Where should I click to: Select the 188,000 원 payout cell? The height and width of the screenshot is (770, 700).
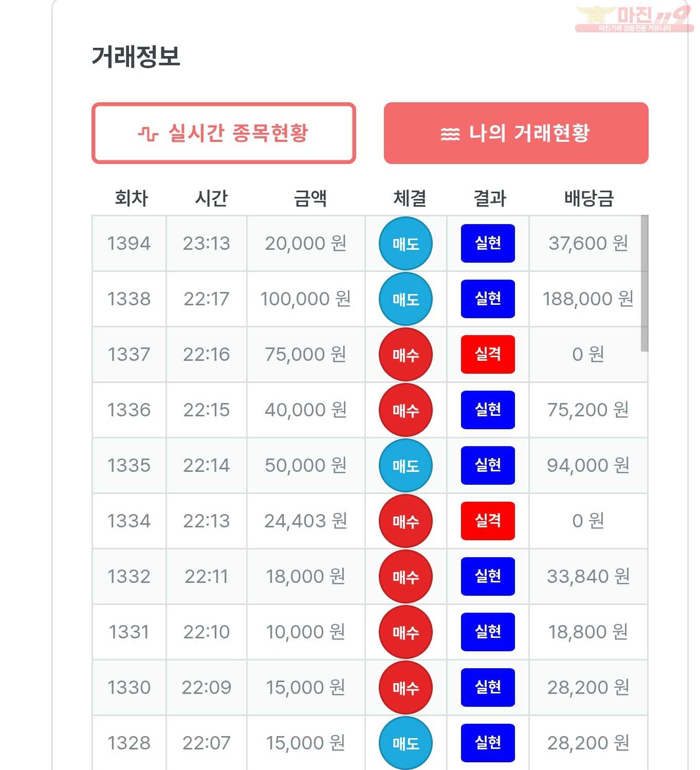coord(588,299)
